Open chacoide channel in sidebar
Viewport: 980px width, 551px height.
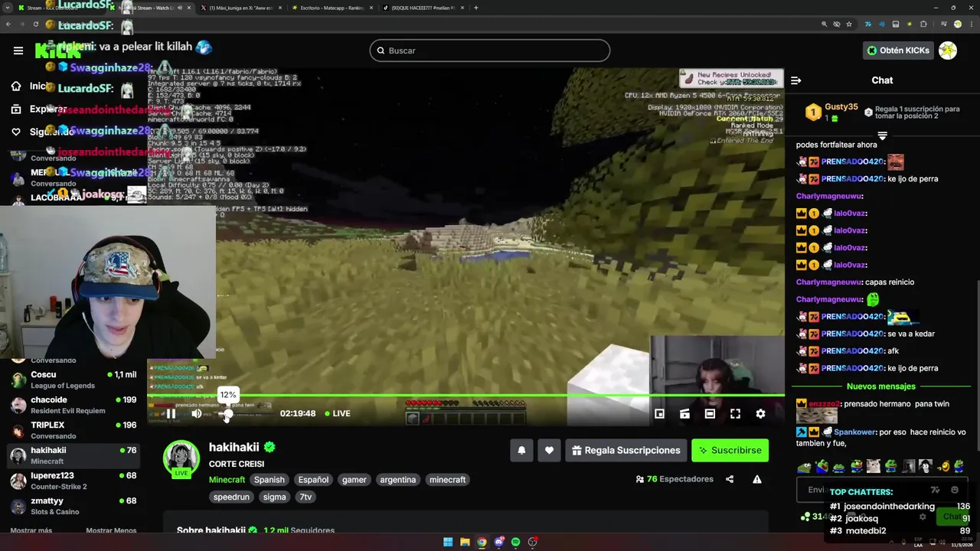[73, 405]
